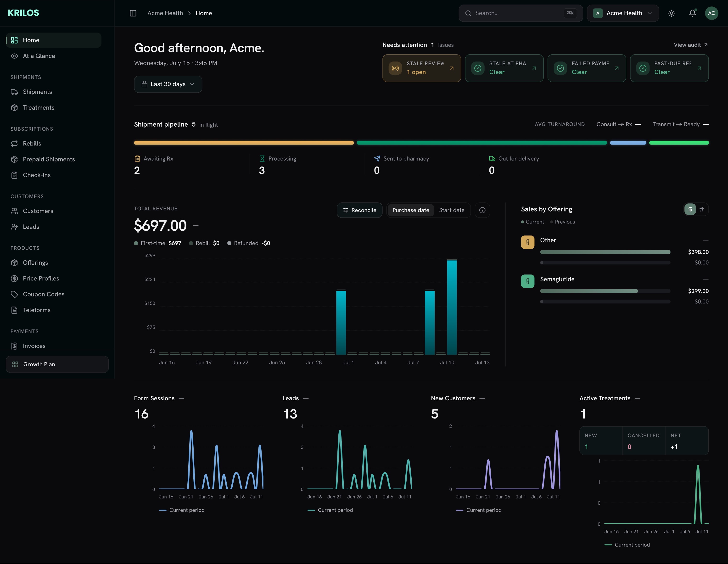Switch Sales by Offering to count view
The image size is (728, 564).
point(702,209)
